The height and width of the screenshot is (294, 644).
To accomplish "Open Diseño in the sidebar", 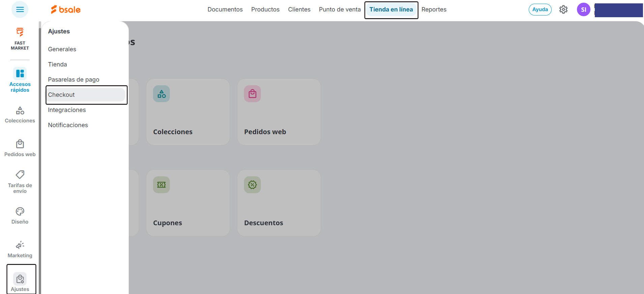I will [20, 216].
